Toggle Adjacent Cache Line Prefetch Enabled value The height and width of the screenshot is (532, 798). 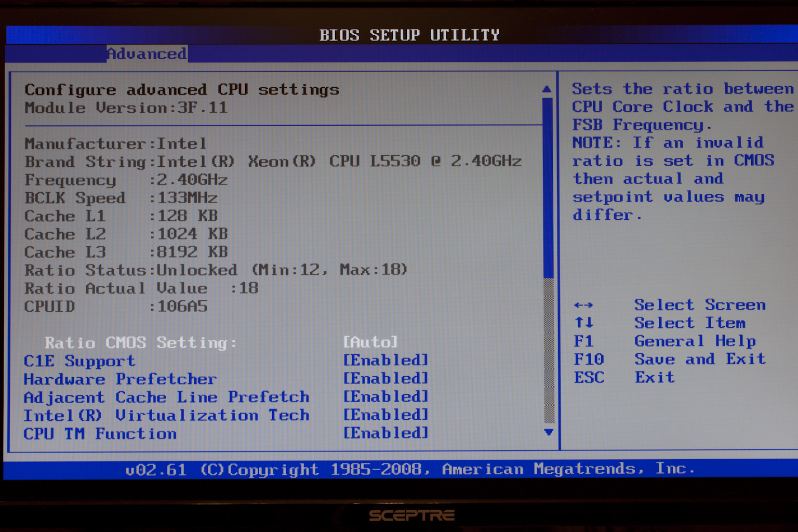(385, 396)
